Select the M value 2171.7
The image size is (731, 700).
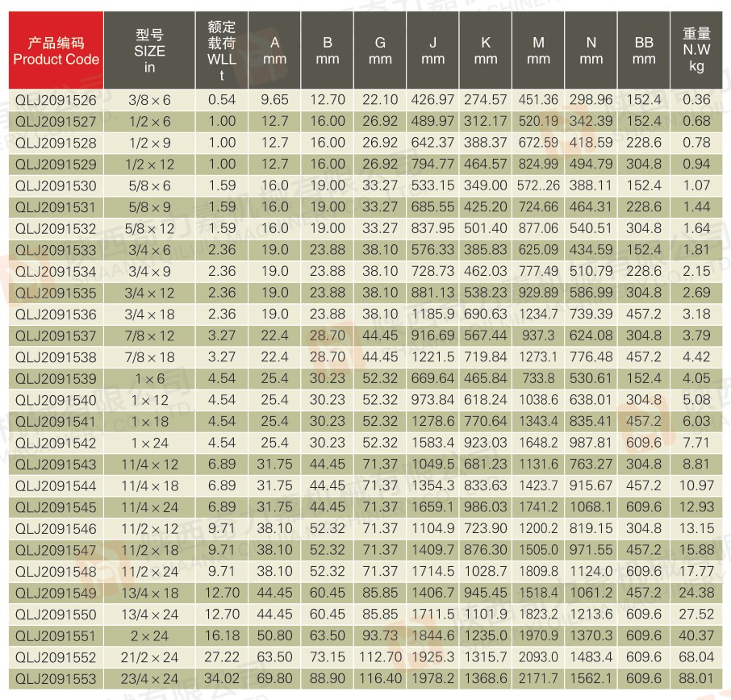(538, 678)
